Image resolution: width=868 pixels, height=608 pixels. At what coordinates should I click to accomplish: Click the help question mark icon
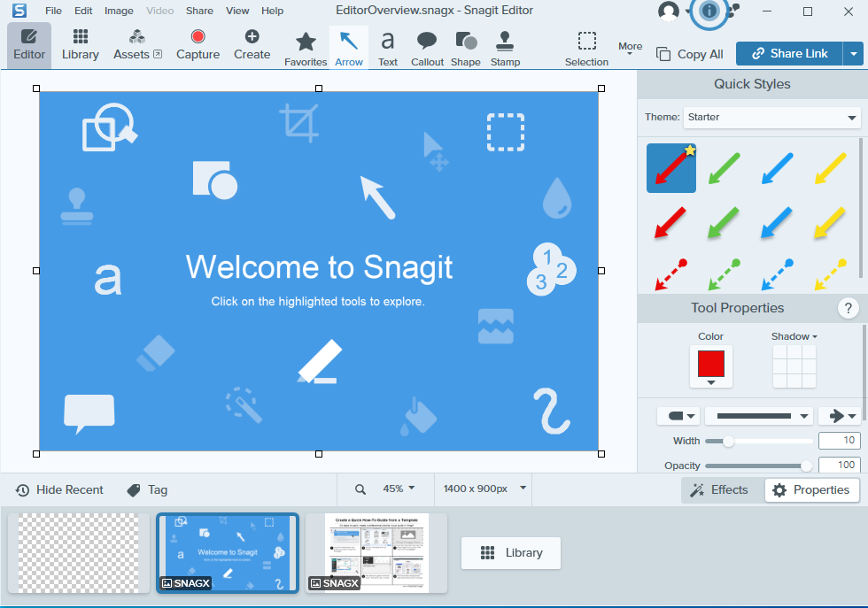tap(848, 308)
